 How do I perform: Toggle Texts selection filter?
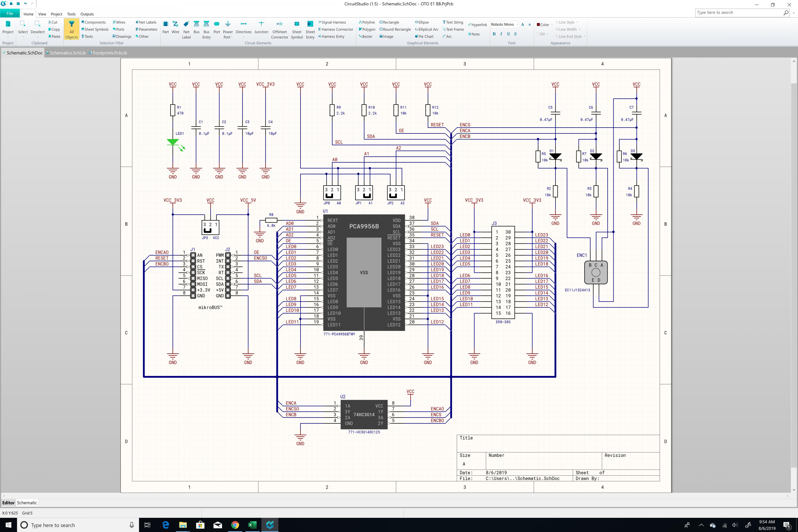(x=87, y=37)
